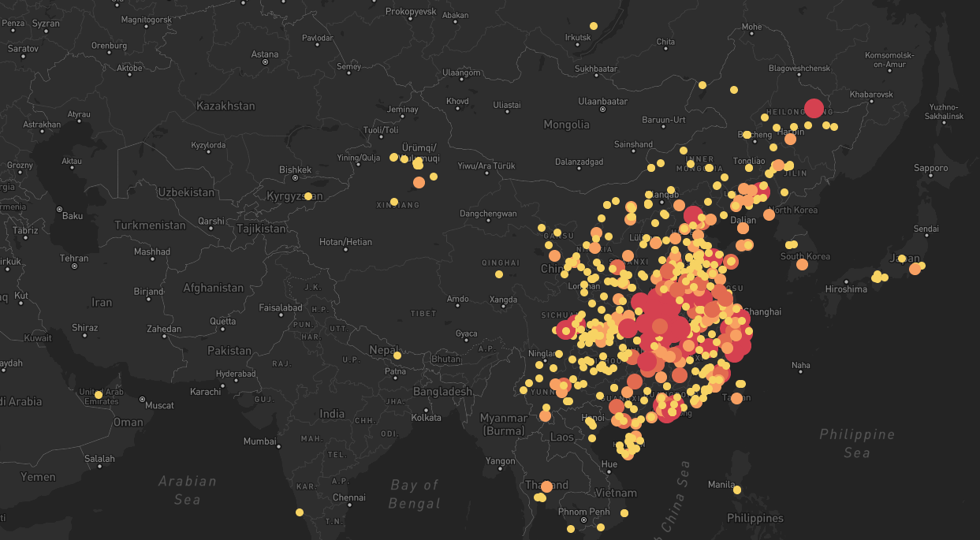Viewport: 980px width, 540px height.
Task: Click the Baku city marker
Action: [x=59, y=210]
